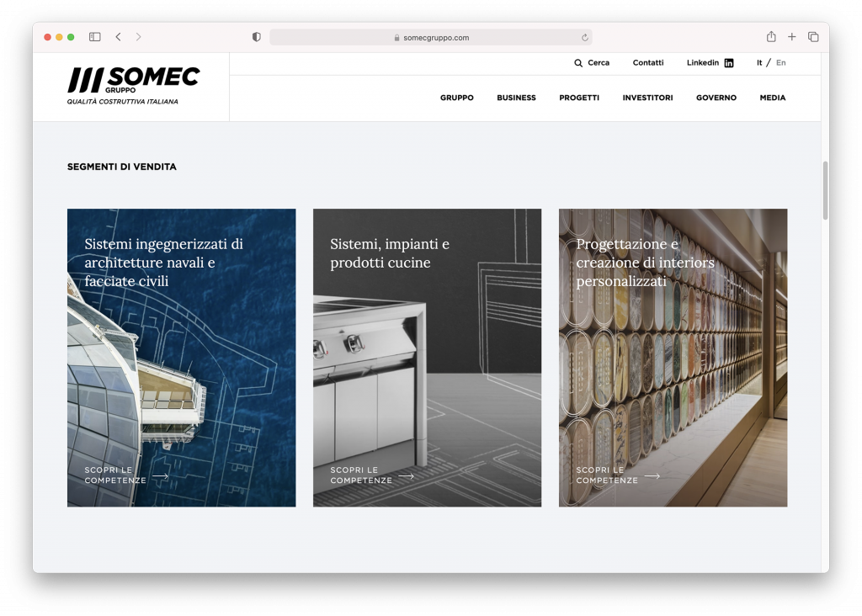Viewport: 862px width, 616px height.
Task: Select the It language option
Action: pos(759,62)
